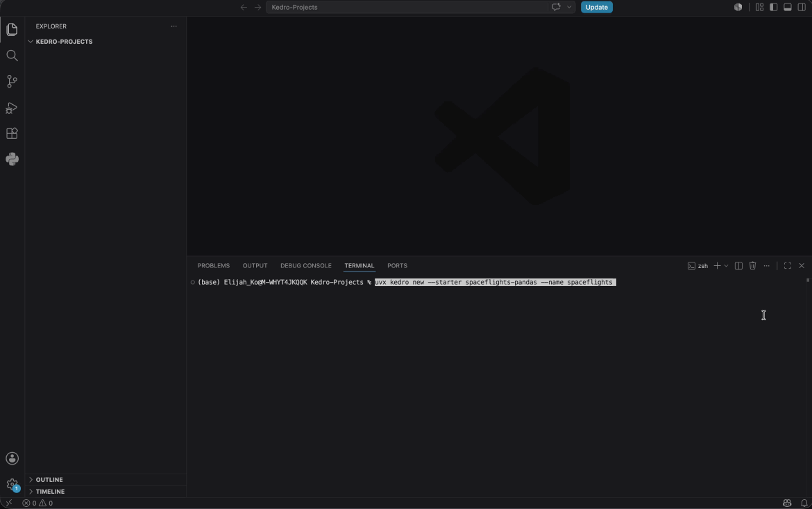Close the terminal panel
812x509 pixels.
pyautogui.click(x=802, y=266)
